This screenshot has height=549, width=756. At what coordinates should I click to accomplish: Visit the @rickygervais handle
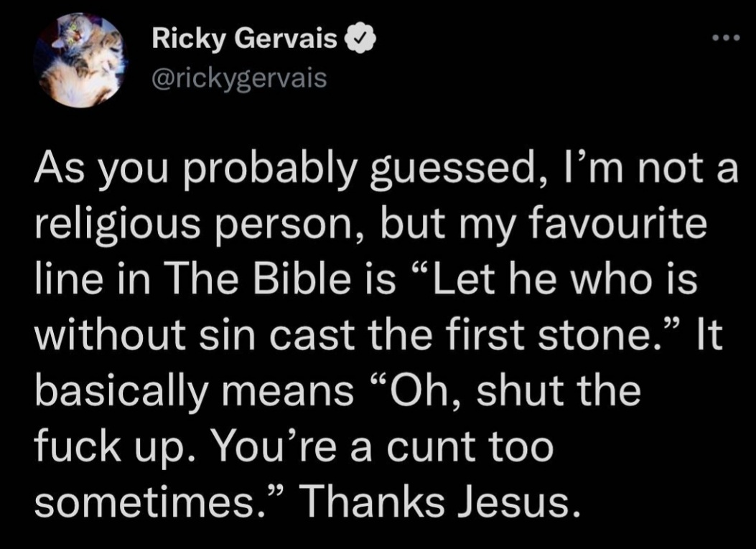[x=239, y=79]
